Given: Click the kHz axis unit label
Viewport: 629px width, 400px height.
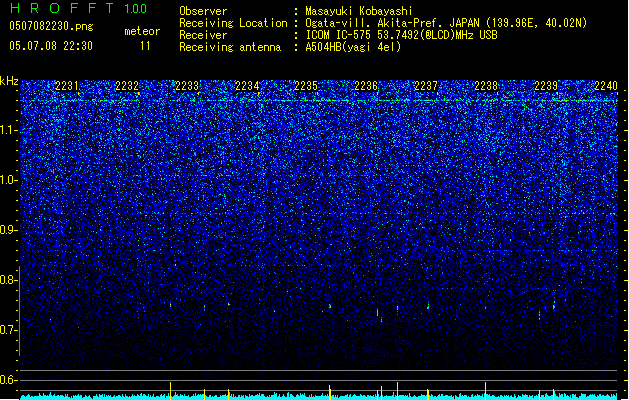Looking at the screenshot, I should (9, 81).
